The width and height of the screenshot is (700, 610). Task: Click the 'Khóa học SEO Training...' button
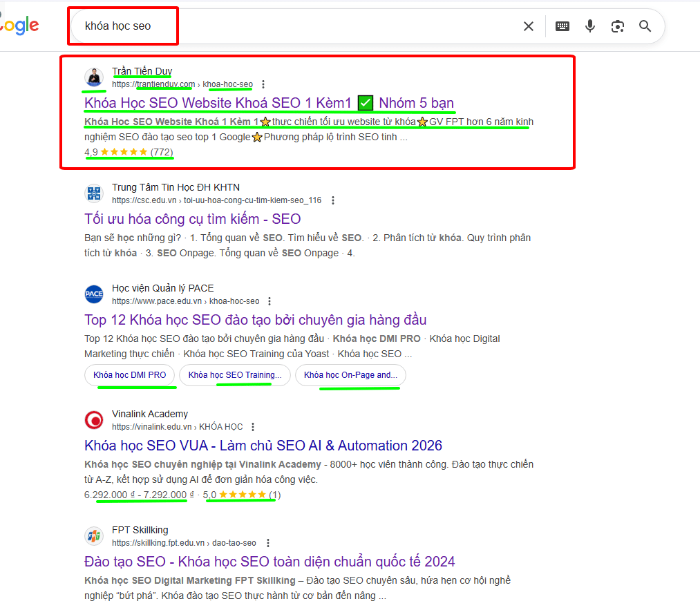point(234,375)
